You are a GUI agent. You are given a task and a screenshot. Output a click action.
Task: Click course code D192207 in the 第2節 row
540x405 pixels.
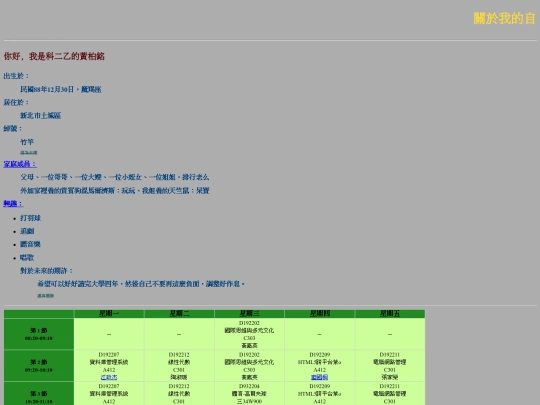click(x=109, y=354)
